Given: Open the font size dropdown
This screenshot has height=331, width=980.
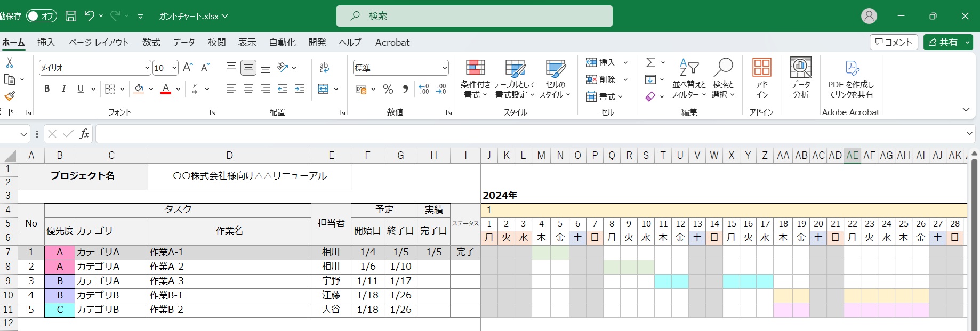Looking at the screenshot, I should coord(174,68).
